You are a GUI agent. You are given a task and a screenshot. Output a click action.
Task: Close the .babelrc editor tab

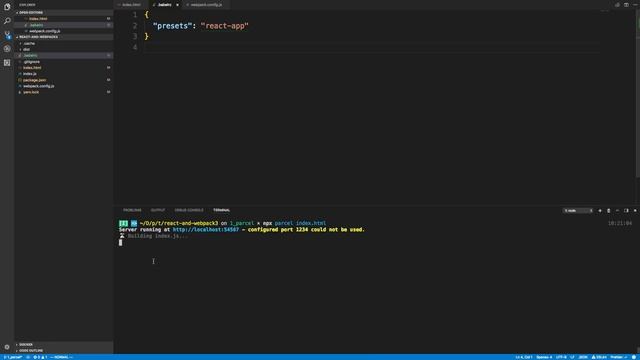pyautogui.click(x=178, y=5)
